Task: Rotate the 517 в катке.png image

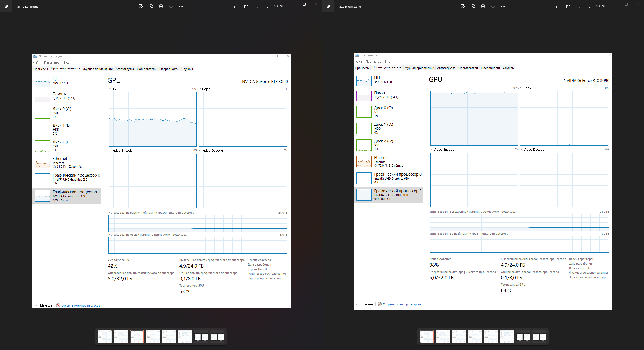Action: click(x=151, y=6)
